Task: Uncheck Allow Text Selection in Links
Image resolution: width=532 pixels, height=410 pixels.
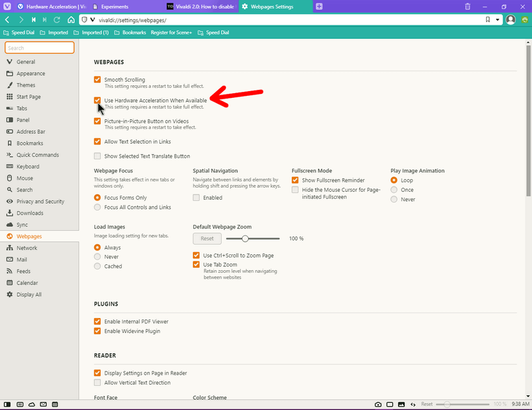Action: (x=97, y=141)
